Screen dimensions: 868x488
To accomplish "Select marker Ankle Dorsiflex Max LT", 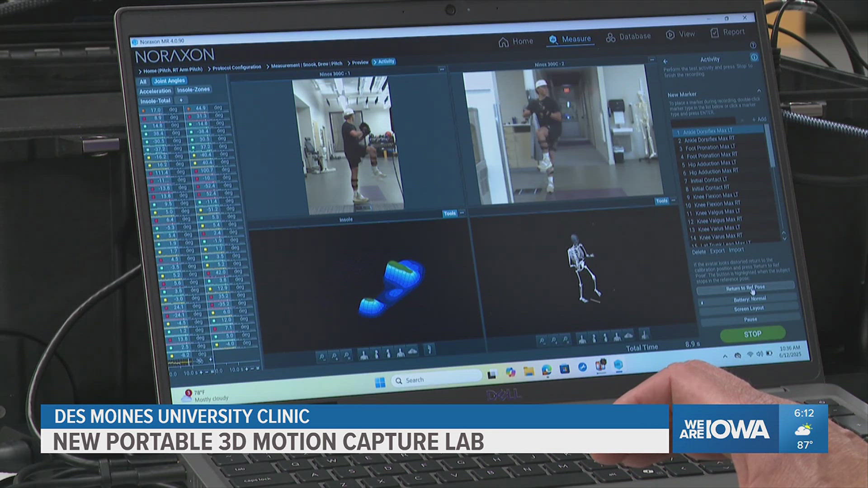I will click(718, 131).
